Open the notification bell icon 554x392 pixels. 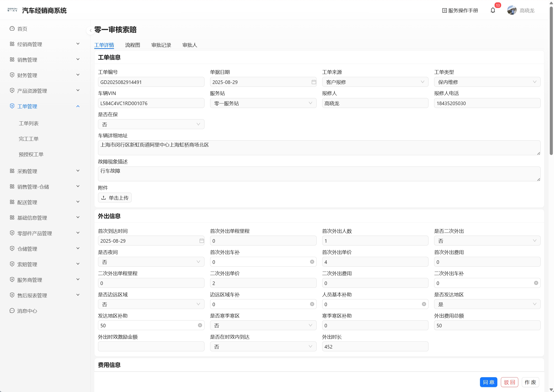click(493, 10)
